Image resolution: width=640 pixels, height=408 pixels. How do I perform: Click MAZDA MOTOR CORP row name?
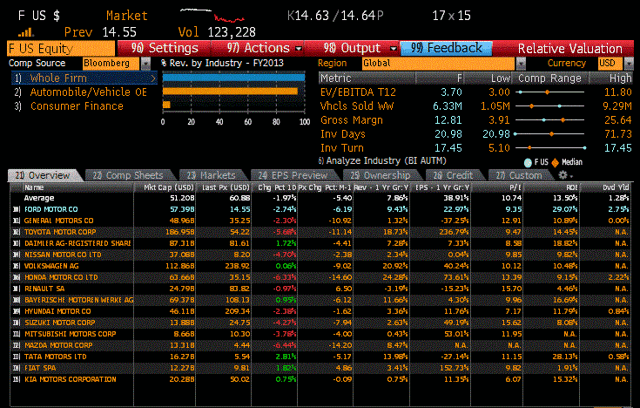[58, 345]
